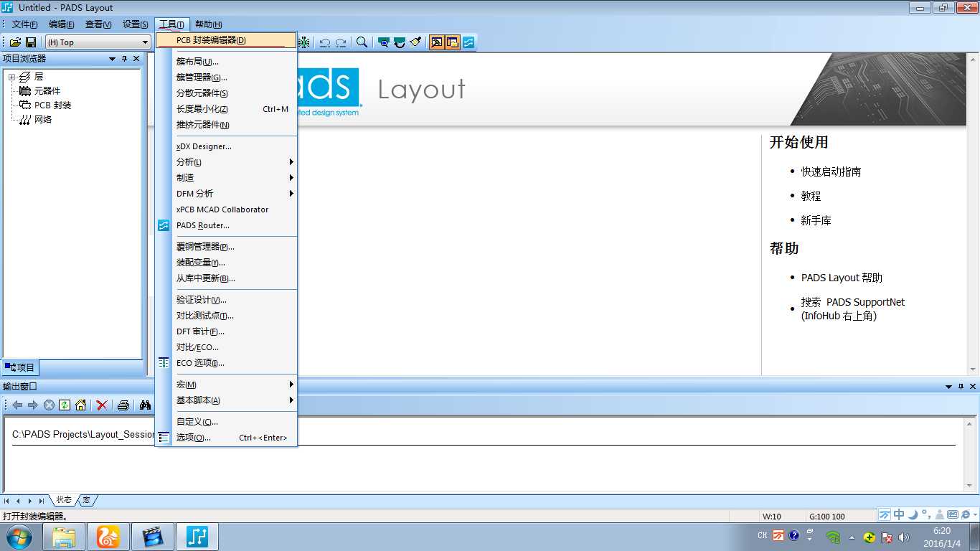Click the Forward arrow in output toolbar
Screen dimensions: 980x551
click(33, 405)
